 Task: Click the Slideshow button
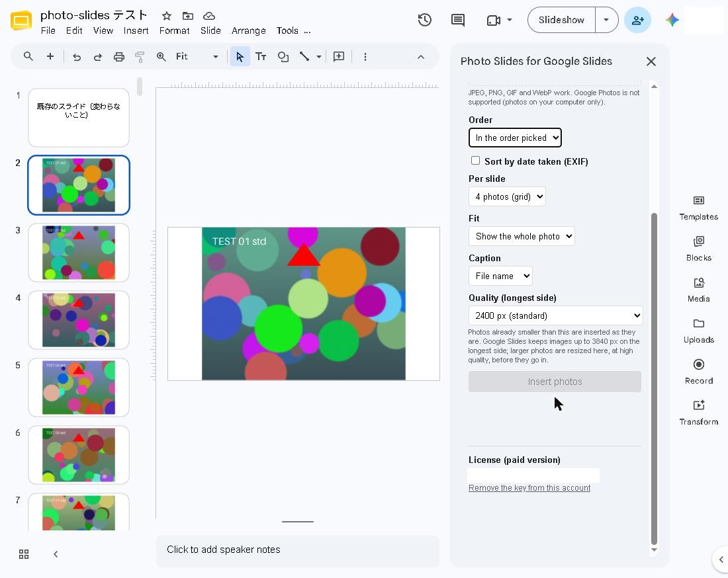[561, 20]
